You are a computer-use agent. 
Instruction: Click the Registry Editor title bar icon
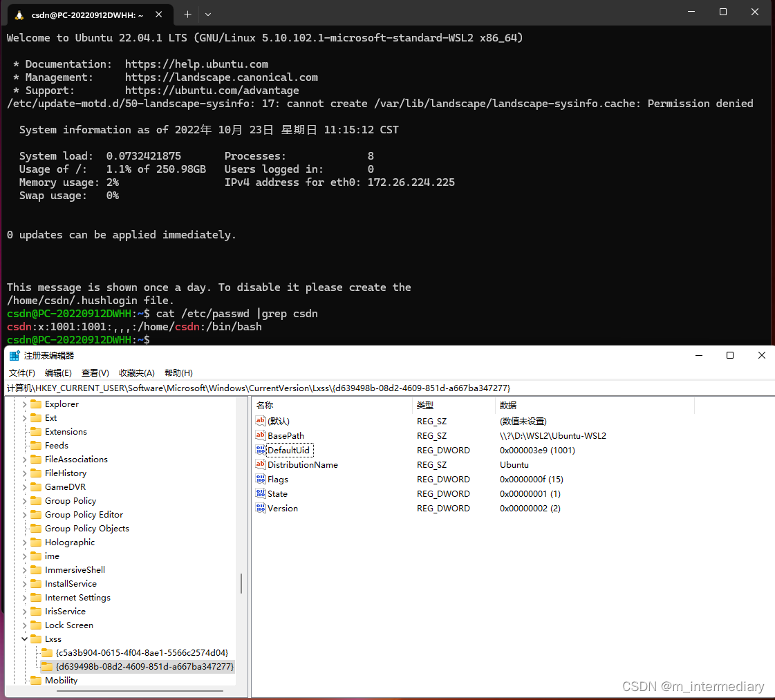click(14, 354)
